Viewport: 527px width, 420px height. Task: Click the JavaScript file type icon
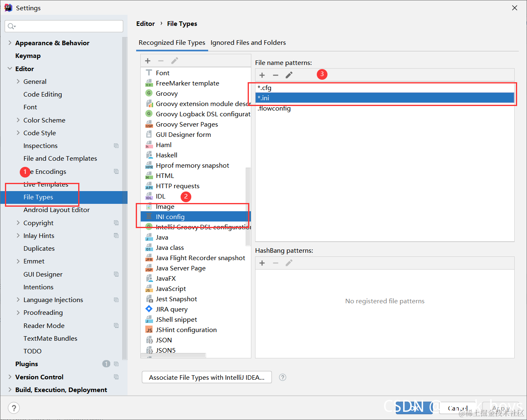149,288
